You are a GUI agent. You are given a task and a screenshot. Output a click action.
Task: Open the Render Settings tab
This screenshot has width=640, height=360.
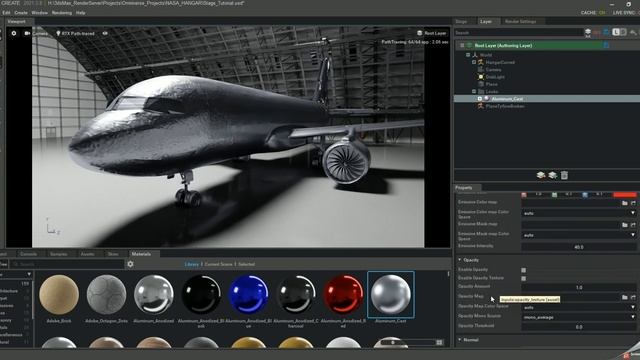tap(520, 21)
